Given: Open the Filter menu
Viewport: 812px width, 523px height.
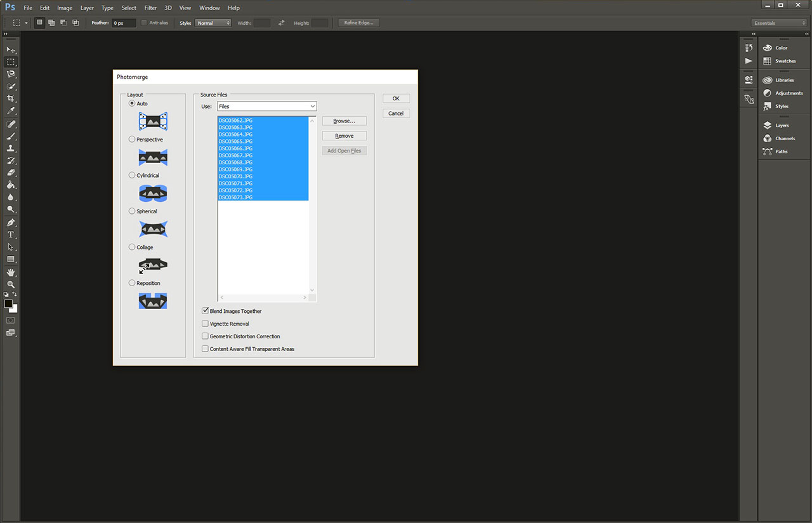Looking at the screenshot, I should (150, 8).
